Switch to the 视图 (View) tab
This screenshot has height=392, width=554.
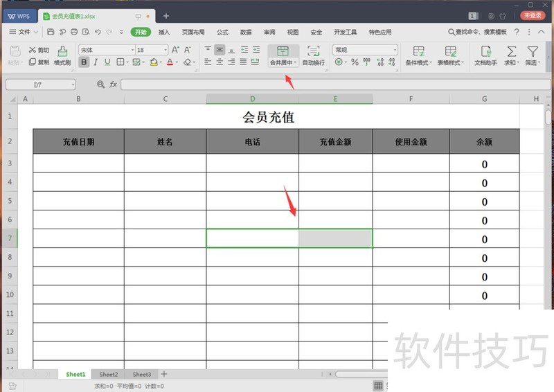[x=292, y=32]
